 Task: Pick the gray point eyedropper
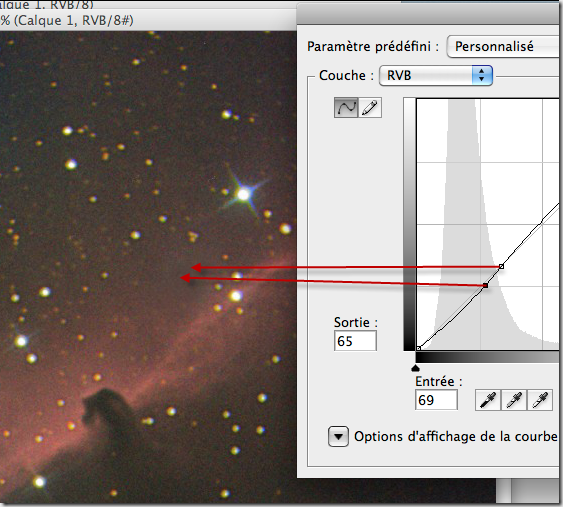[514, 400]
